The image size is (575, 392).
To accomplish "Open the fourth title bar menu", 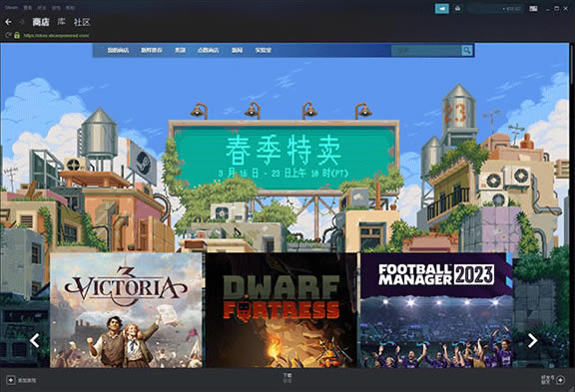I will 56,7.
